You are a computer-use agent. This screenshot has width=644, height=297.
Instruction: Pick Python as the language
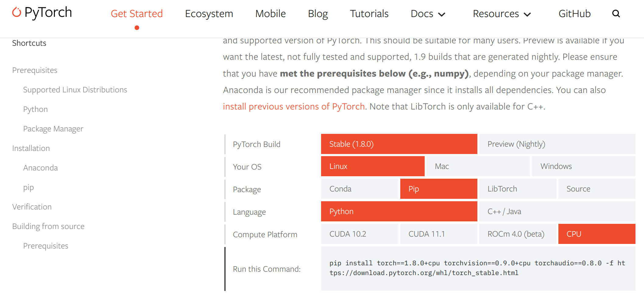399,211
